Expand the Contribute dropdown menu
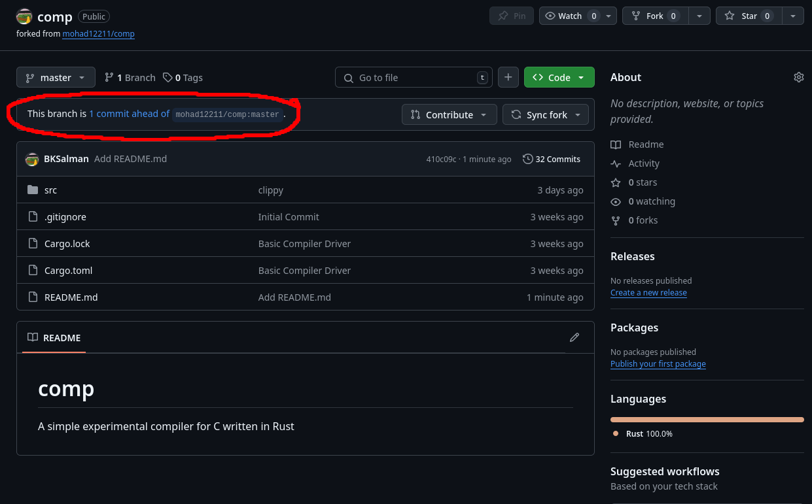Screen dimensions: 812x504 tap(449, 114)
